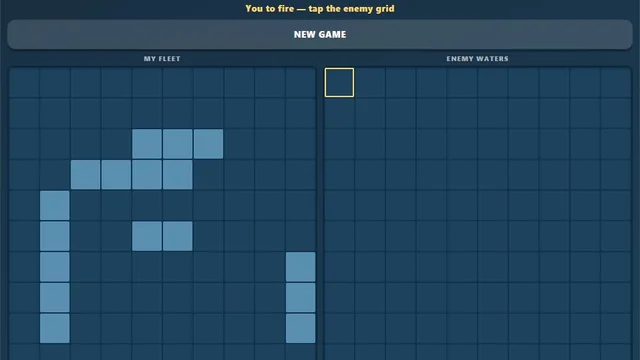The width and height of the screenshot is (640, 360).
Task: Select the leftmost cell of my four-cell horizontal ship
Action: tap(85, 175)
